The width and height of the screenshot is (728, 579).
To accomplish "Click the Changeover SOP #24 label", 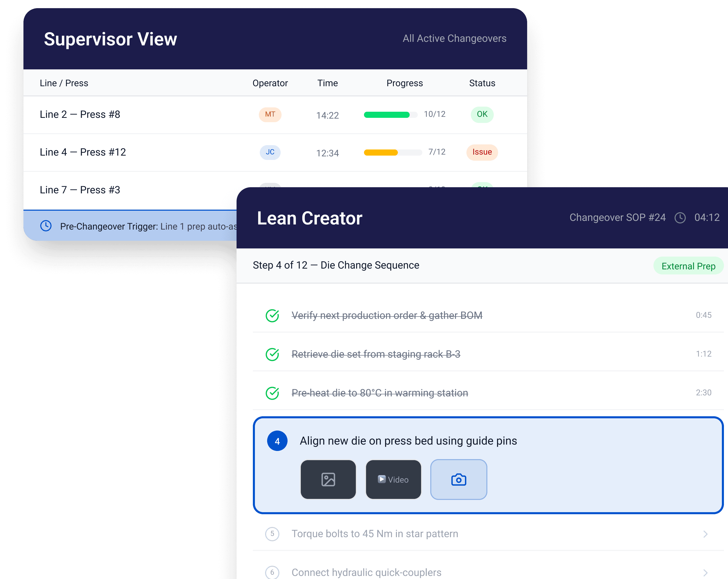I will [617, 217].
